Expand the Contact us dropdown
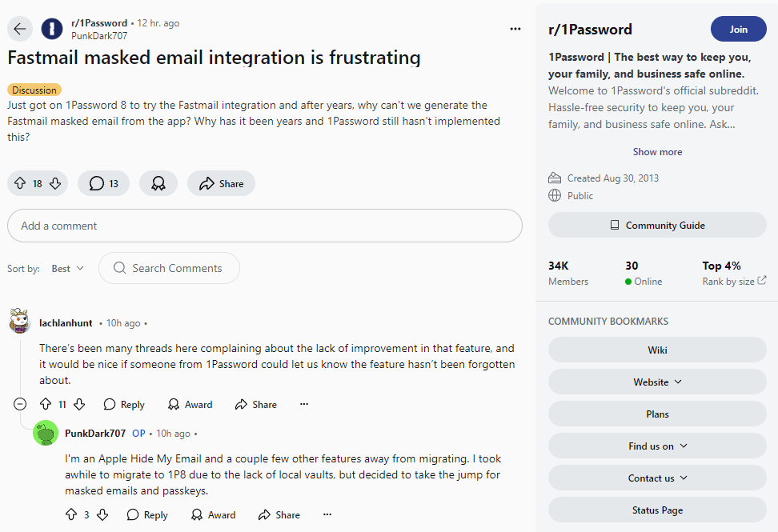This screenshot has width=778, height=532. click(x=657, y=478)
